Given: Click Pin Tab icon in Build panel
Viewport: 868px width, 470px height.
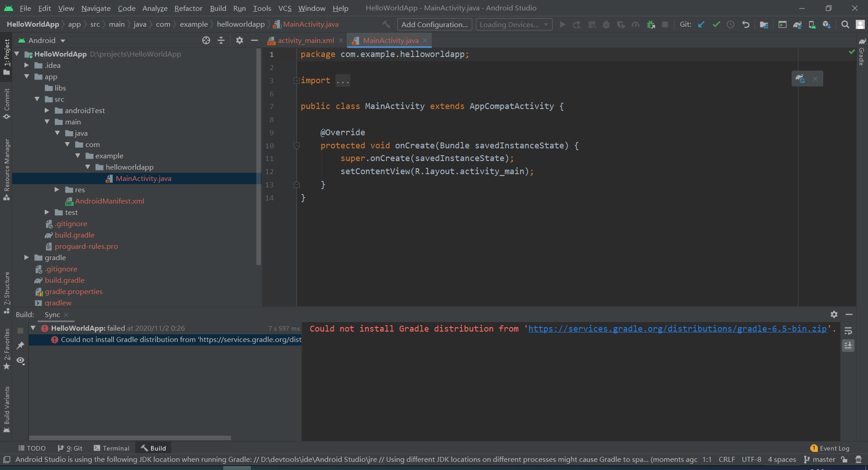Looking at the screenshot, I should [x=20, y=346].
